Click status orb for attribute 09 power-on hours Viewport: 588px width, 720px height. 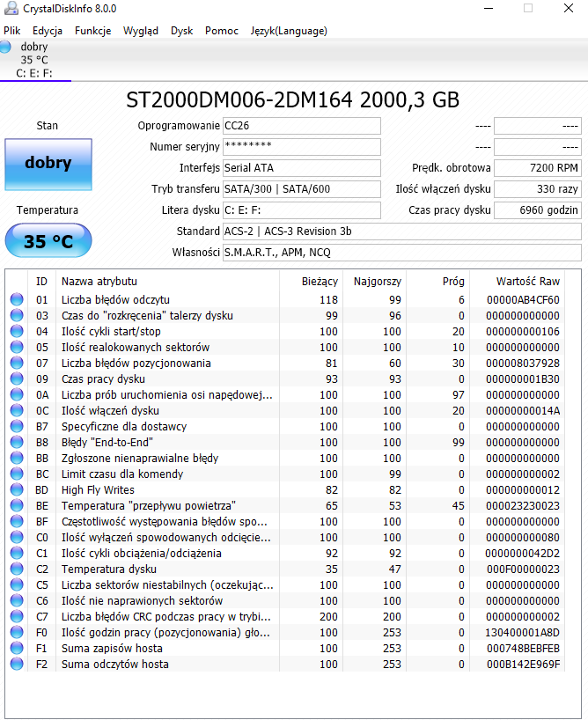17,378
